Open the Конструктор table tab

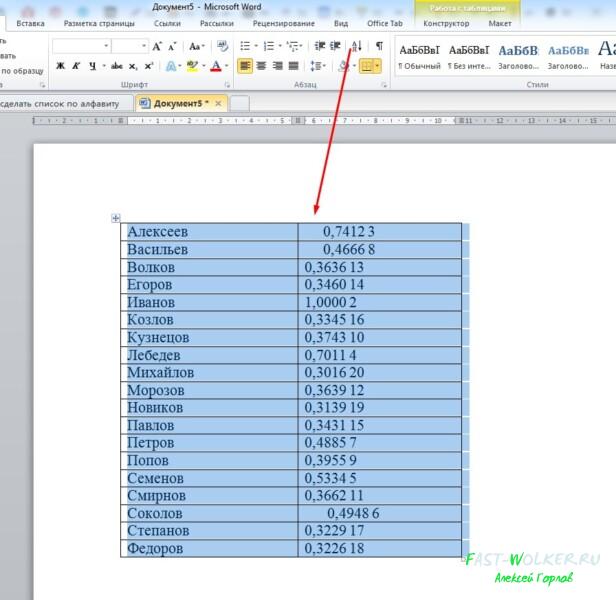click(446, 24)
